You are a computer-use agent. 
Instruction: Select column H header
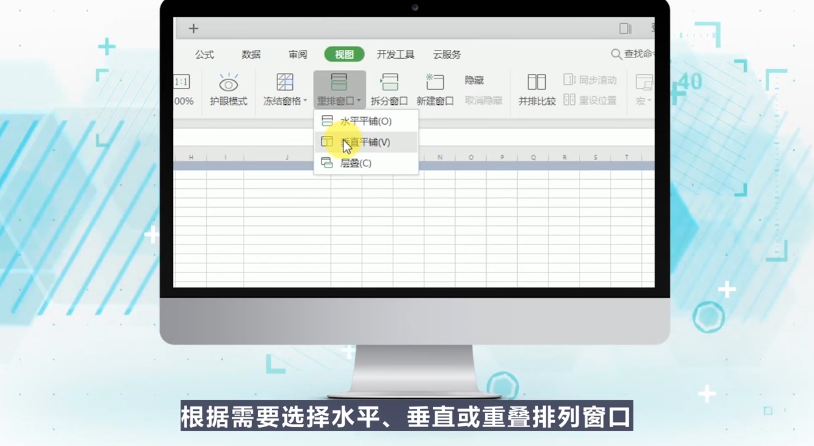click(x=191, y=157)
